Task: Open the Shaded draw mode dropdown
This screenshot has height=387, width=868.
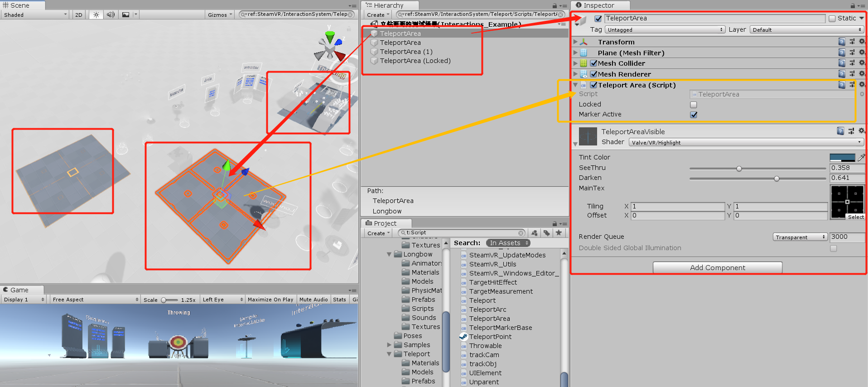Action: [x=35, y=15]
